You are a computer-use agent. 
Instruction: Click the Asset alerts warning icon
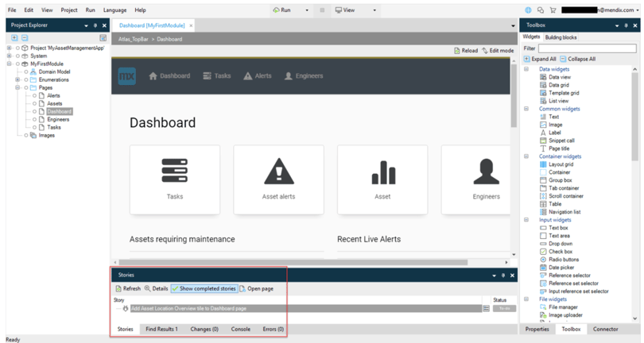point(278,171)
